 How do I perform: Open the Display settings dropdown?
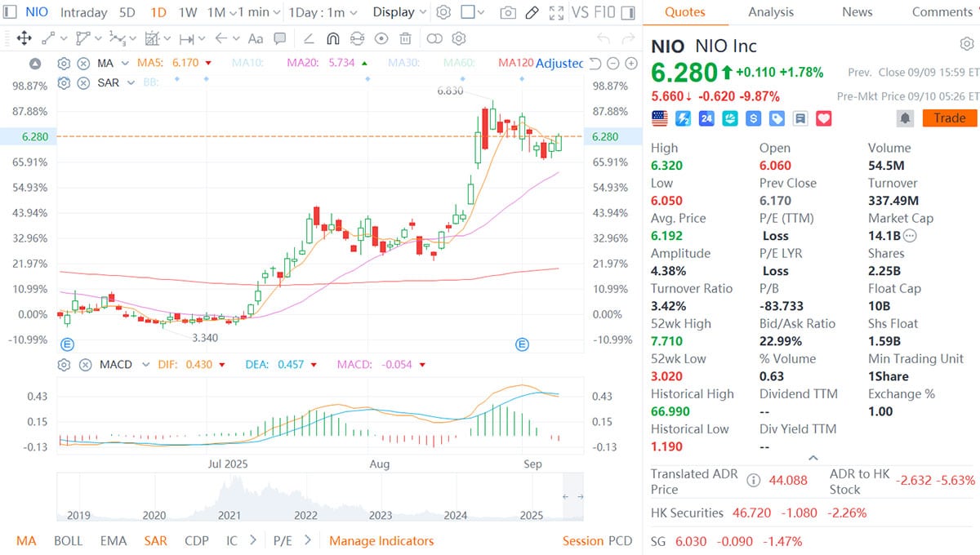coord(397,12)
